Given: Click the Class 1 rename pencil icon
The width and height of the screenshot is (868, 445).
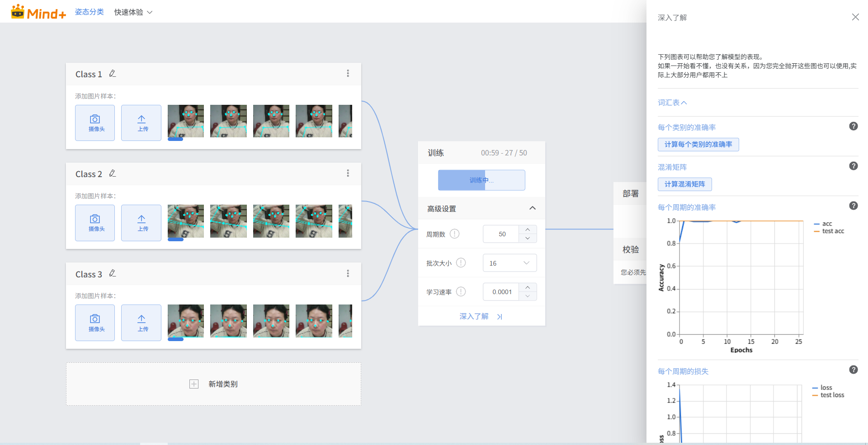Looking at the screenshot, I should (x=113, y=74).
